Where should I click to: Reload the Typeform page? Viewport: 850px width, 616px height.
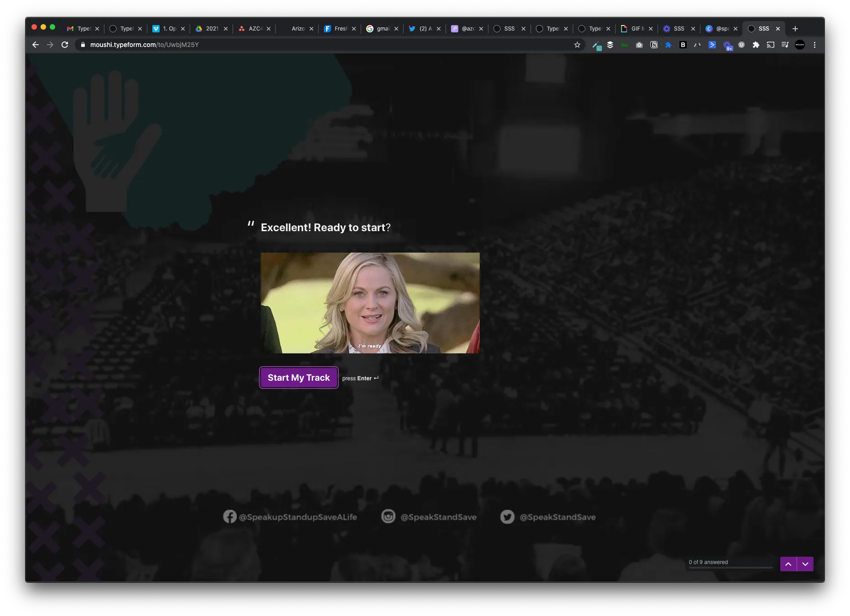pyautogui.click(x=65, y=45)
